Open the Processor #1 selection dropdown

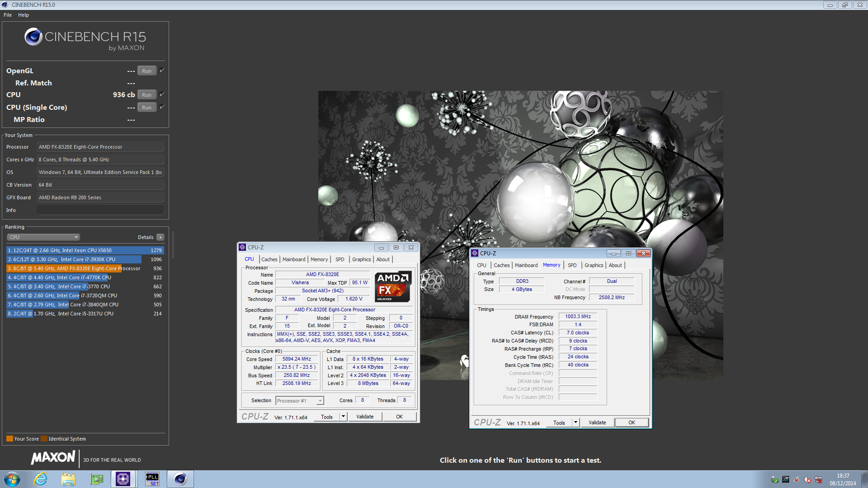coord(300,401)
